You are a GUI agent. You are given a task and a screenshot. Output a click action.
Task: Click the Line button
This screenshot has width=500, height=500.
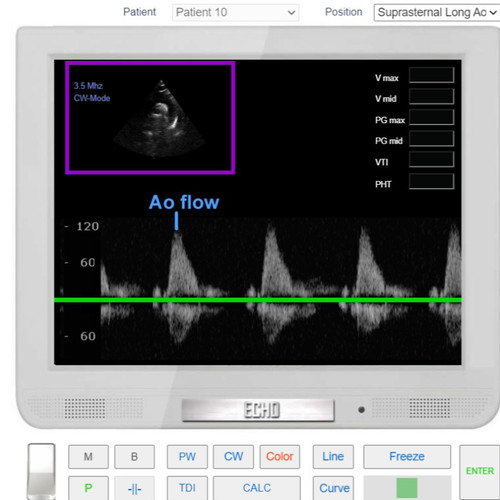tap(333, 457)
